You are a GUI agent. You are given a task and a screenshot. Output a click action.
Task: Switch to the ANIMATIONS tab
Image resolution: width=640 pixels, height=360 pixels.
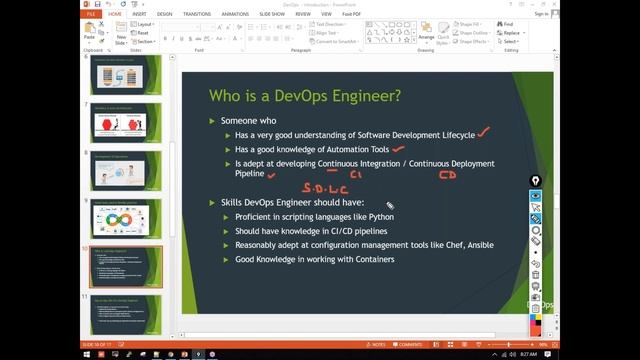[235, 14]
